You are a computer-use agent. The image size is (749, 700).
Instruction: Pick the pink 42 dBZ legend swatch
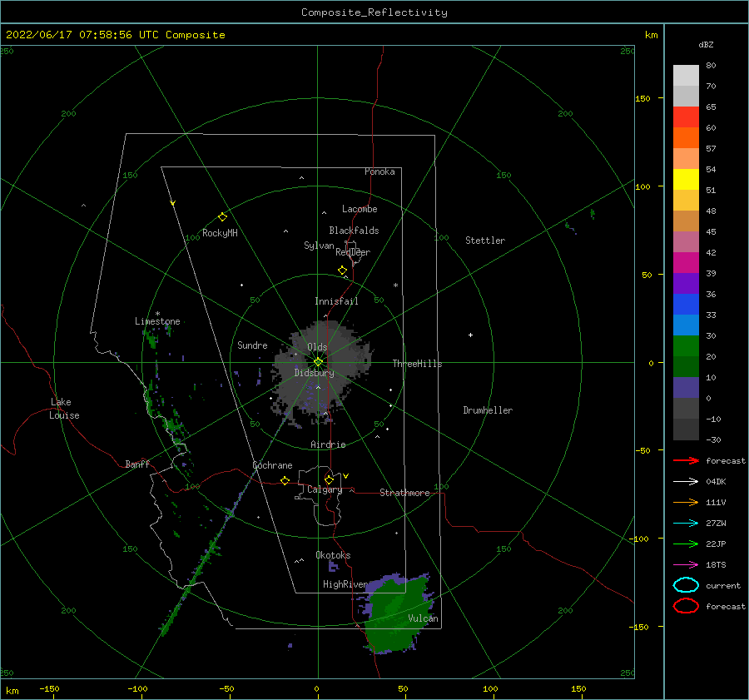[686, 242]
